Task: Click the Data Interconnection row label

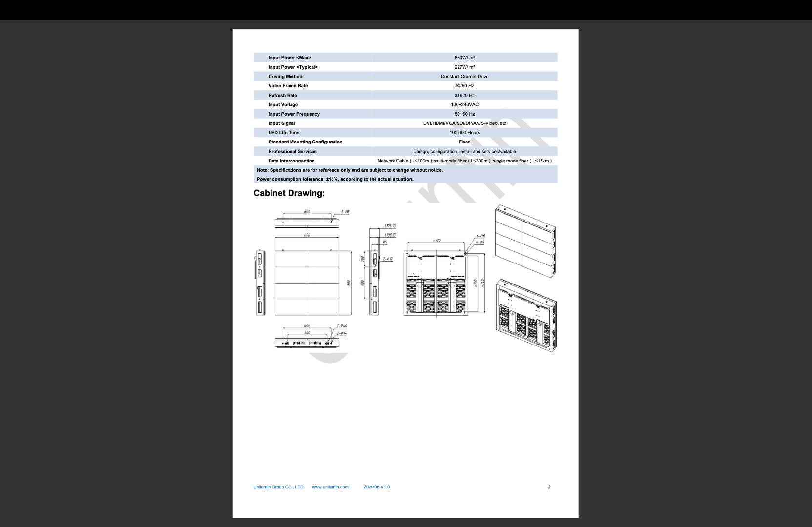Action: click(291, 161)
